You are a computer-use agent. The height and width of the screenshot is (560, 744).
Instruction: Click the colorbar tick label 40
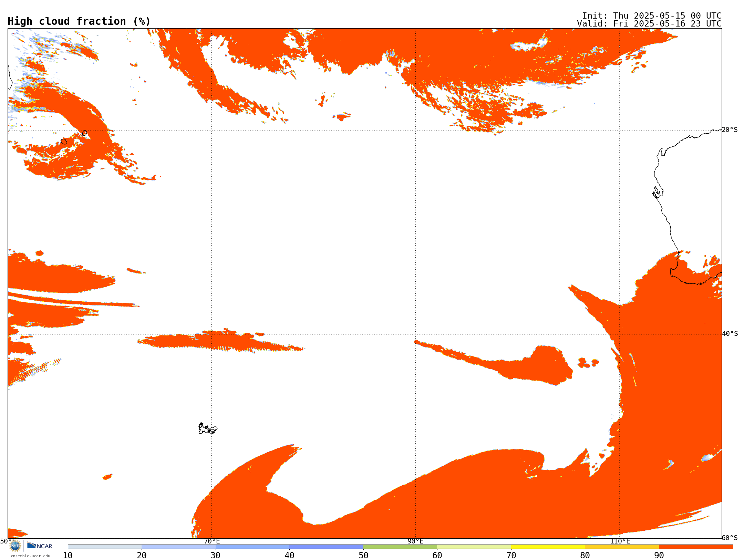[x=289, y=556]
